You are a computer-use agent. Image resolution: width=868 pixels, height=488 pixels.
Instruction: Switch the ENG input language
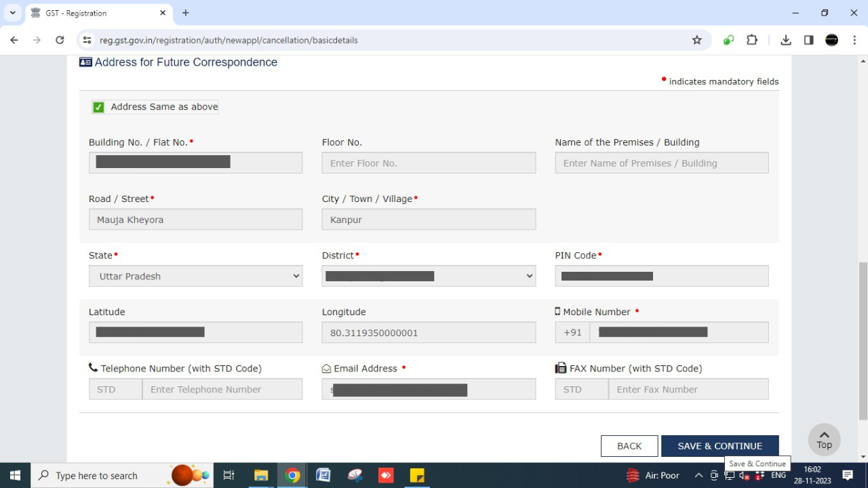pos(778,475)
